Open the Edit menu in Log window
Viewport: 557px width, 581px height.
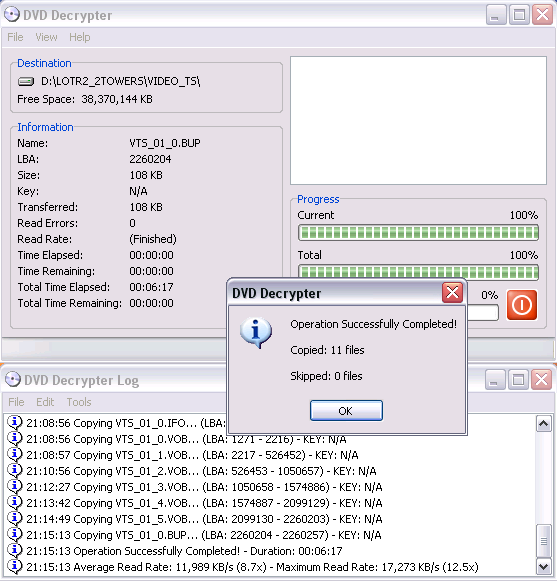click(45, 402)
